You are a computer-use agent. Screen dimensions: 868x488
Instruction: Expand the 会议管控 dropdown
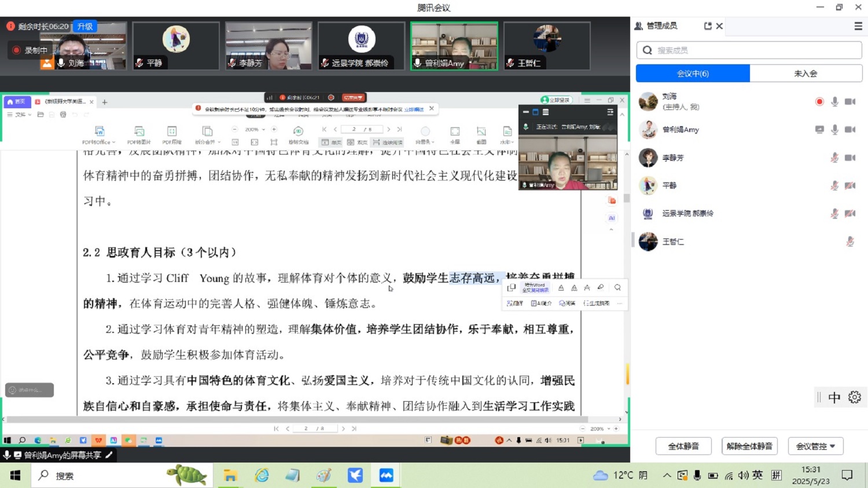[x=815, y=446]
